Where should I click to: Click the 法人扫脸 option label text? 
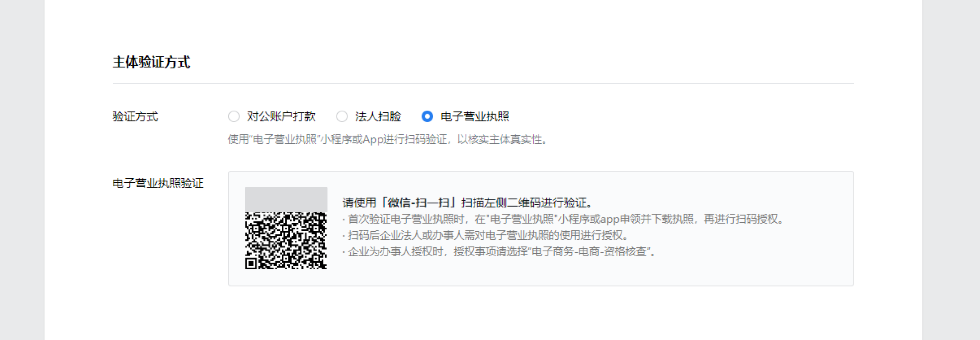pos(378,116)
